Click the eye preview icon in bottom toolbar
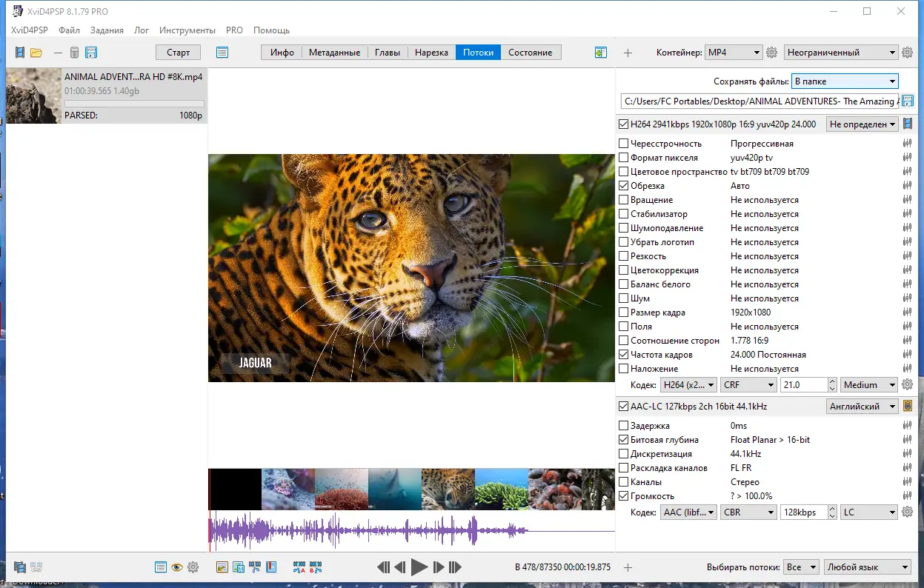Screen dimensions: 924x588 (x=177, y=567)
